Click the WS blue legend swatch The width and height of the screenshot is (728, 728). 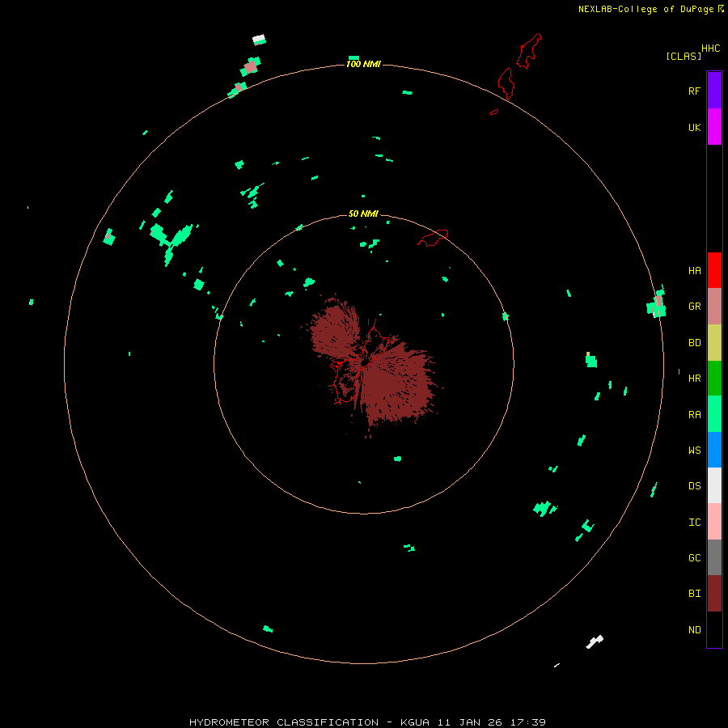click(714, 450)
